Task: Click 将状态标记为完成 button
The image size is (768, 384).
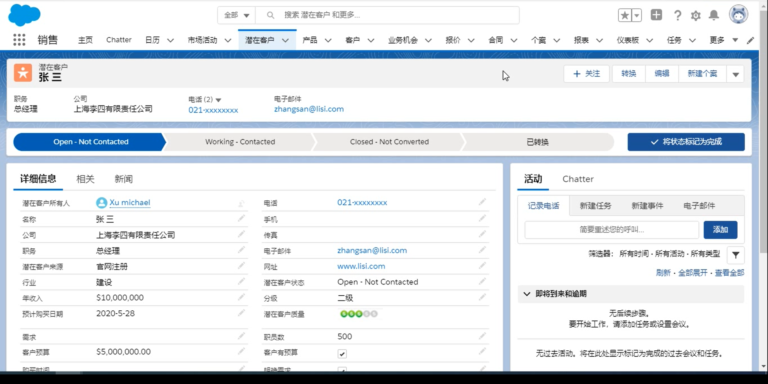Action: click(686, 142)
